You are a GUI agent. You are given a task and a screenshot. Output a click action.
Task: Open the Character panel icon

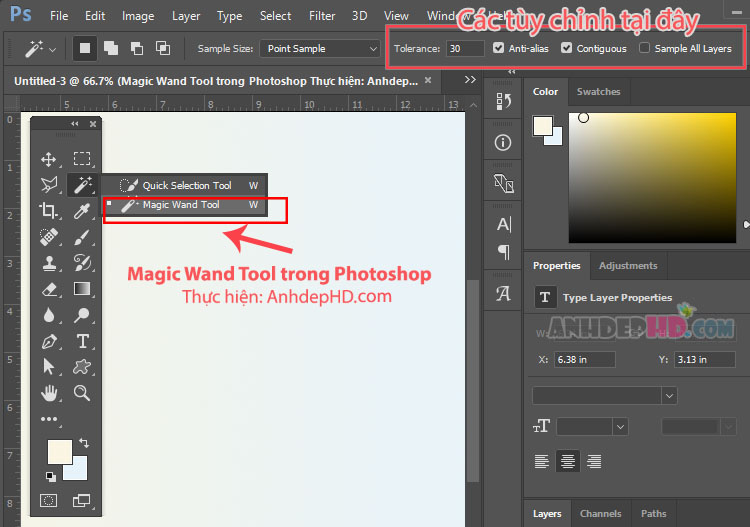[504, 224]
